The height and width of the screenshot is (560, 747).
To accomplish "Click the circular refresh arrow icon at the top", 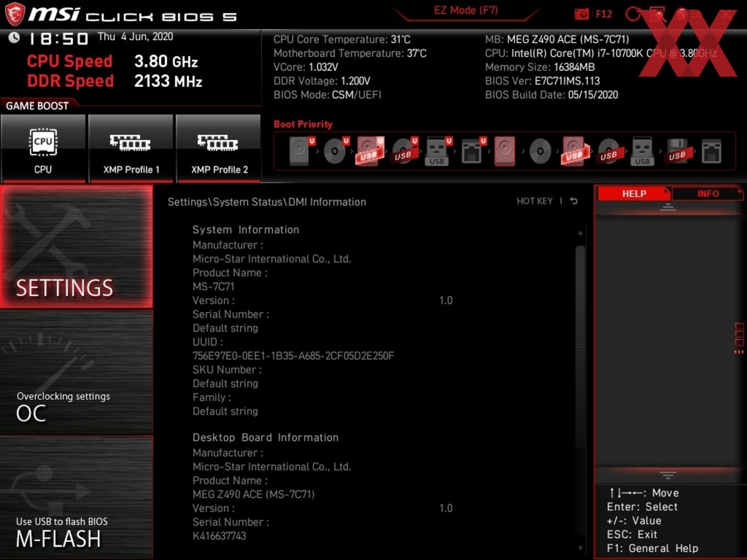I will (x=633, y=14).
